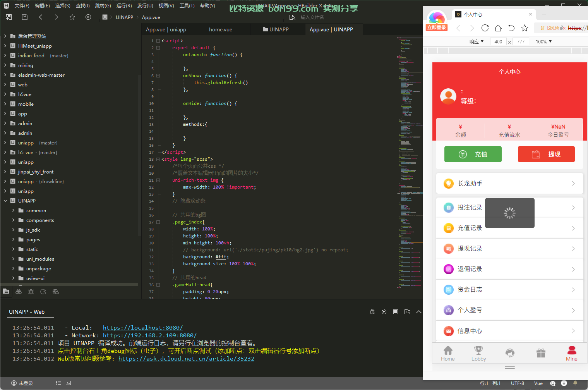Click the debug bug icon in console header
Screen dimensions: 588x390
coord(372,312)
